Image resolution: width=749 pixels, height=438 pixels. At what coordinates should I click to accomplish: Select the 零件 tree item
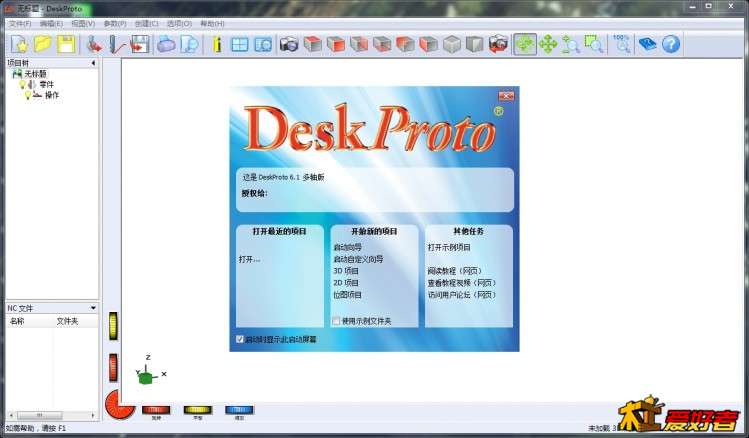click(x=47, y=85)
